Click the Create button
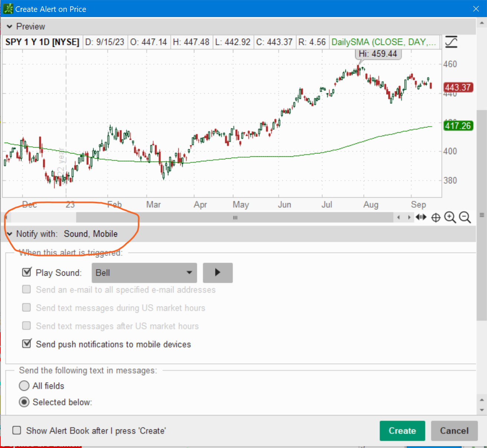Screen dimensions: 487x448 [x=402, y=431]
